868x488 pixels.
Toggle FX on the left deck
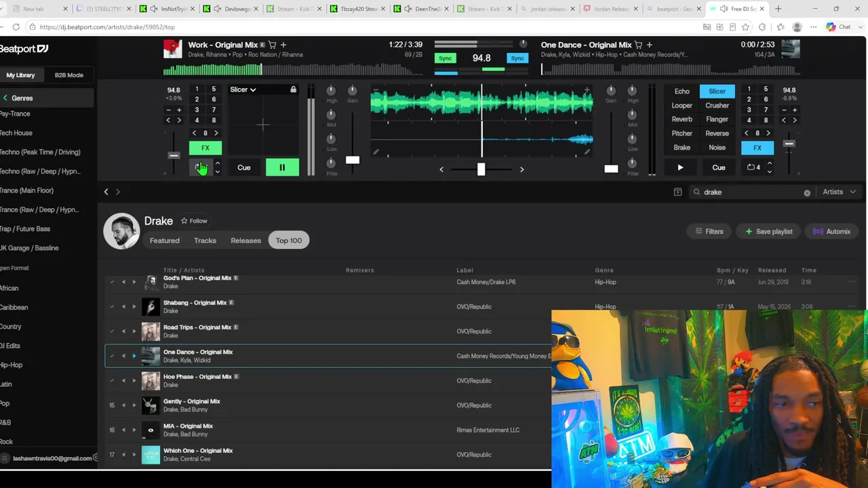205,148
